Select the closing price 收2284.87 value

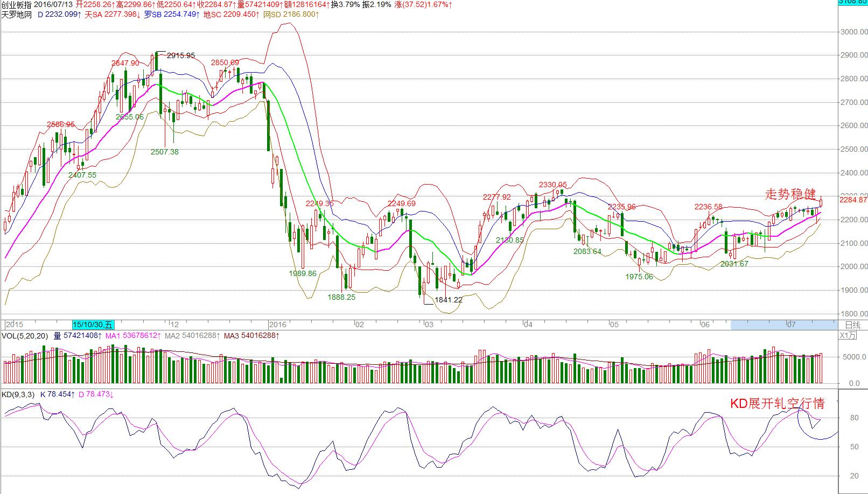tap(217, 5)
